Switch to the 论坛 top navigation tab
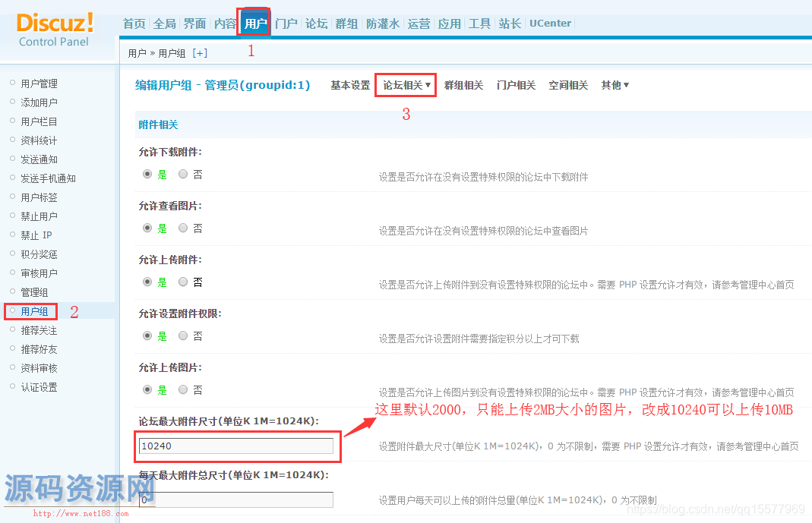The width and height of the screenshot is (812, 523). (316, 24)
